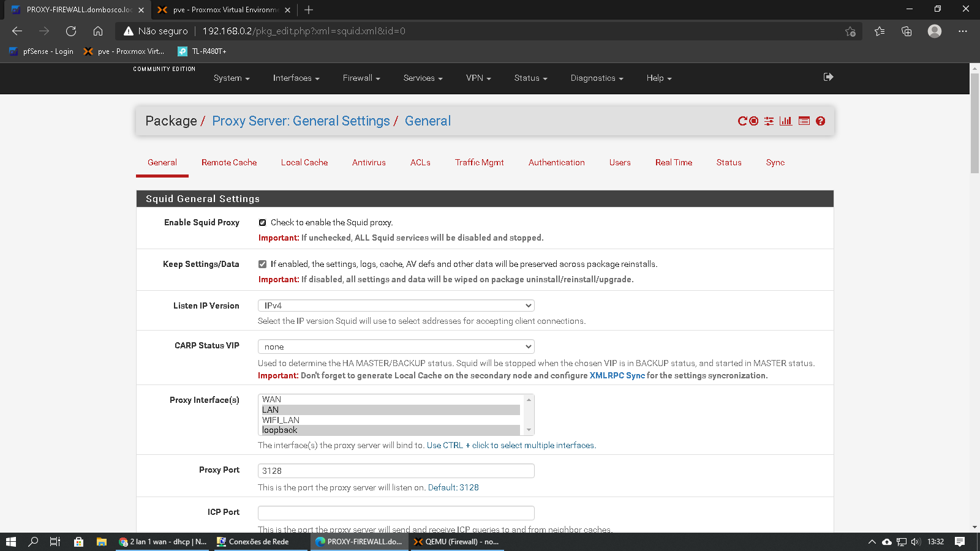Open the Listen IP Version dropdown

click(396, 305)
